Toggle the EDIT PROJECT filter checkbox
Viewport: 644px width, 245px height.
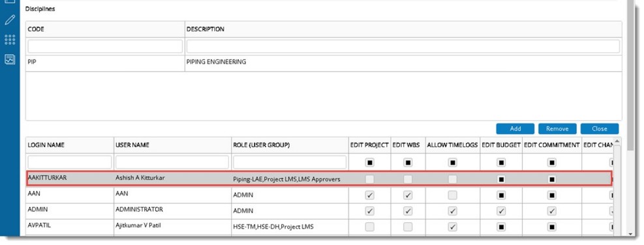370,163
